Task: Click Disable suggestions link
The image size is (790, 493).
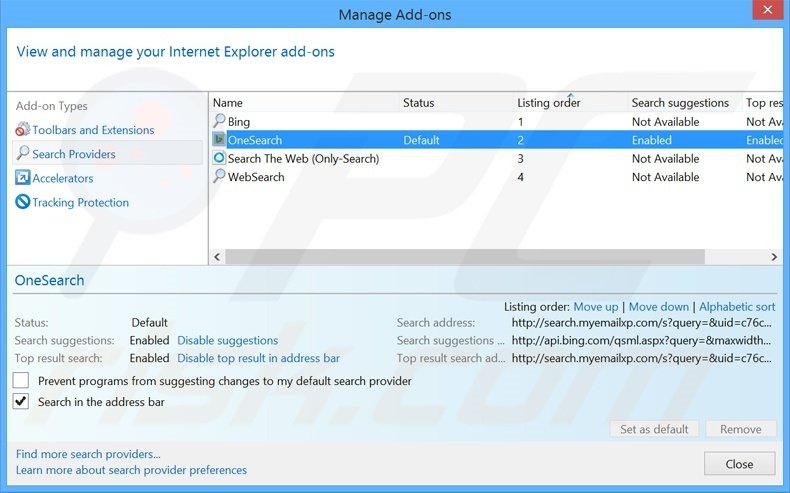Action: (228, 340)
